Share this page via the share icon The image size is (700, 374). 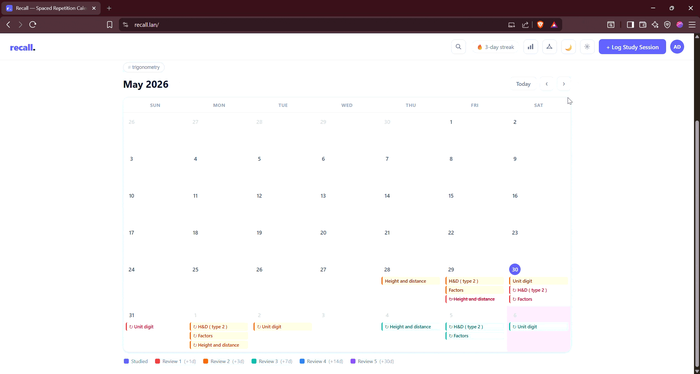(x=525, y=25)
